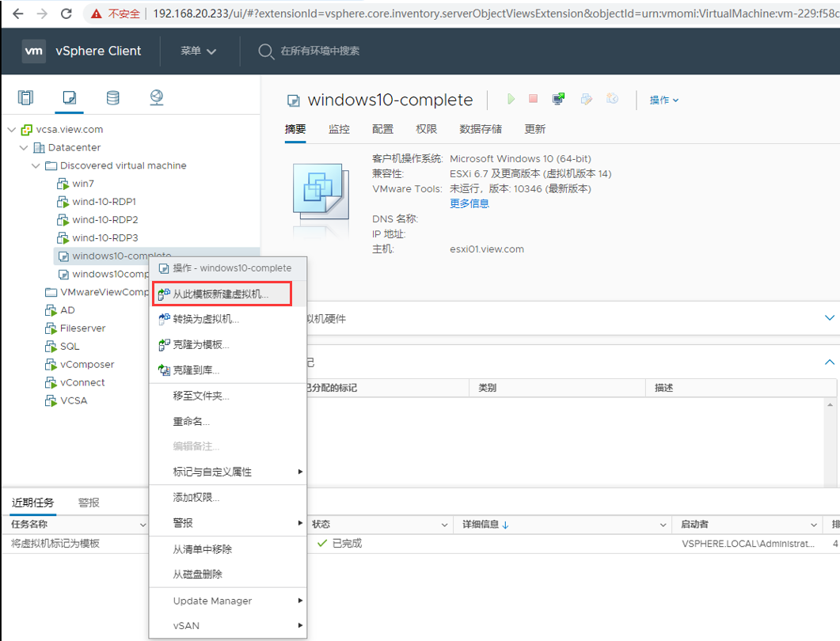Switch to the 权限 tab
840x641 pixels.
click(427, 129)
